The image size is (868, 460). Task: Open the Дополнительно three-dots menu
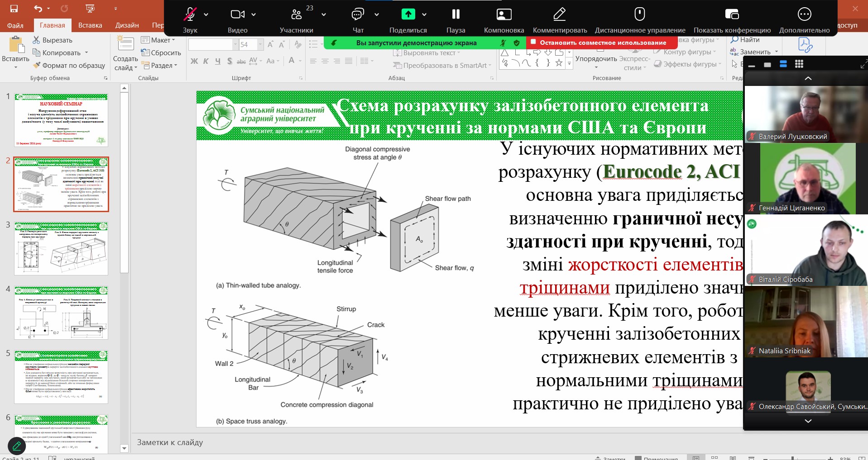[804, 15]
